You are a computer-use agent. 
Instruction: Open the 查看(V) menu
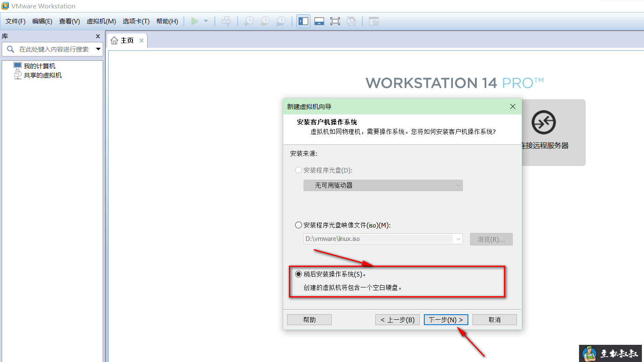tap(70, 21)
